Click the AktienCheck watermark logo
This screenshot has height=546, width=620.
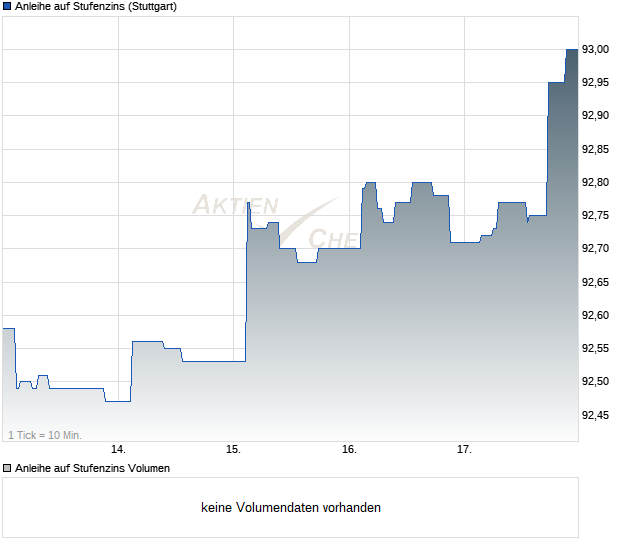coord(276,221)
